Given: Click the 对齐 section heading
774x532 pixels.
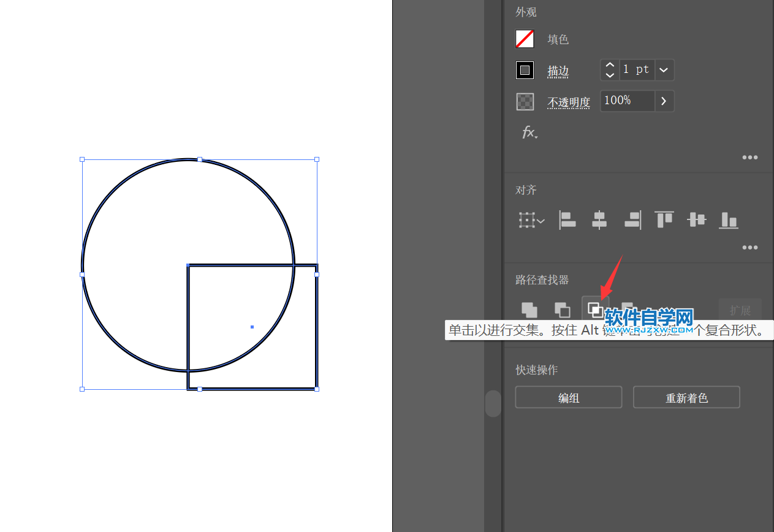Looking at the screenshot, I should pos(526,190).
